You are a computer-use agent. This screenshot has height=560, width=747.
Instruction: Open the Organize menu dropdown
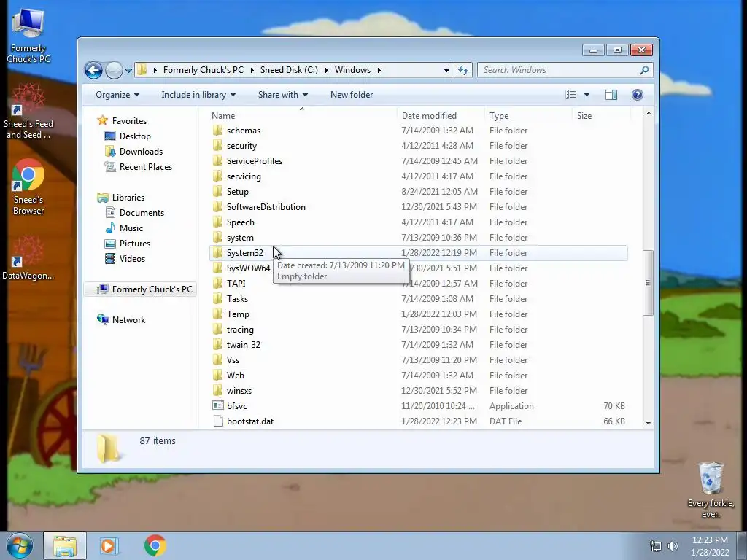click(x=117, y=95)
